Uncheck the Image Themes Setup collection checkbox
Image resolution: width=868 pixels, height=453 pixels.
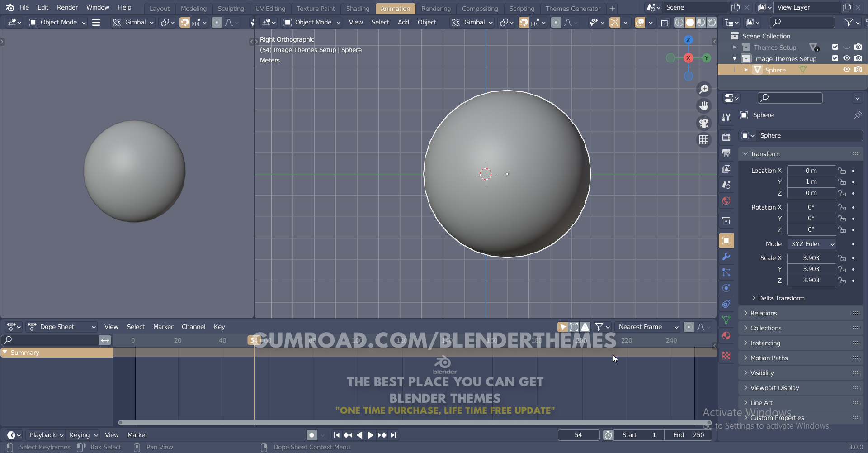(x=835, y=58)
